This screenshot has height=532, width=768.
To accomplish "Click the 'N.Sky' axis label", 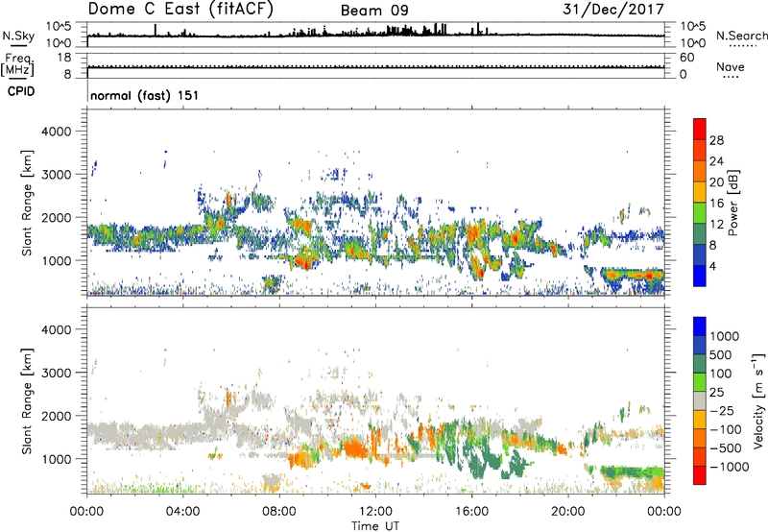I will pyautogui.click(x=18, y=36).
